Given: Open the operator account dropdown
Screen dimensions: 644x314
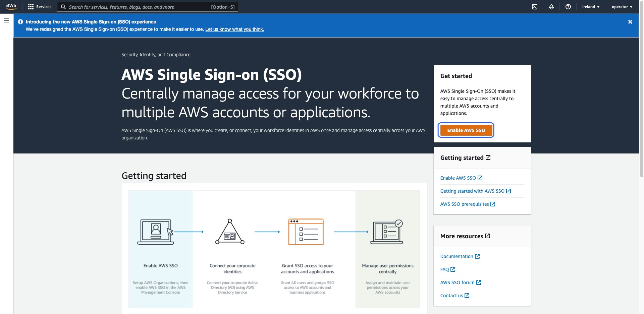Looking at the screenshot, I should point(622,7).
